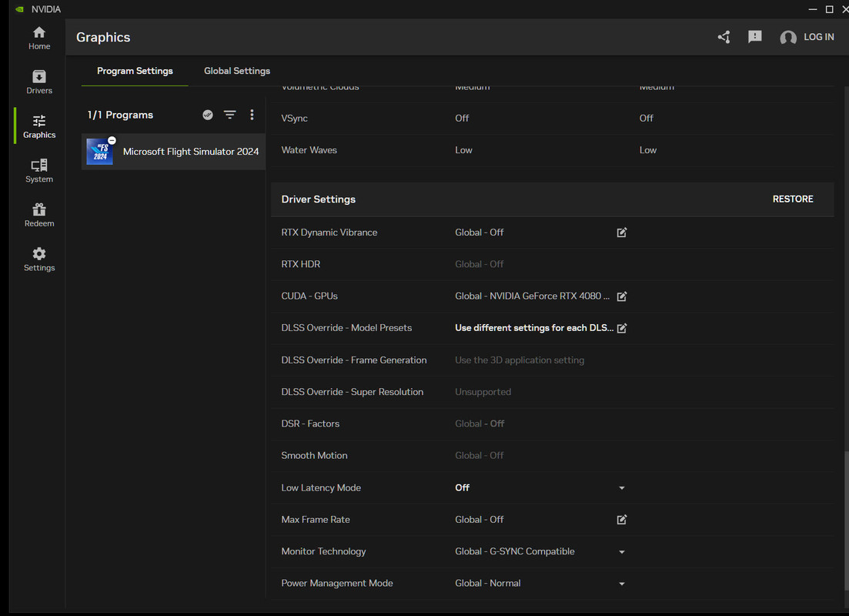Click the DLSS Override - Super Resolution label

[352, 392]
